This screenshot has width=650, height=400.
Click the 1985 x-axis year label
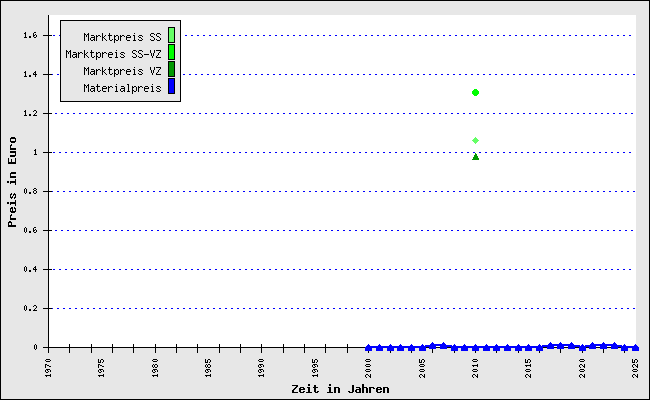[x=209, y=368]
